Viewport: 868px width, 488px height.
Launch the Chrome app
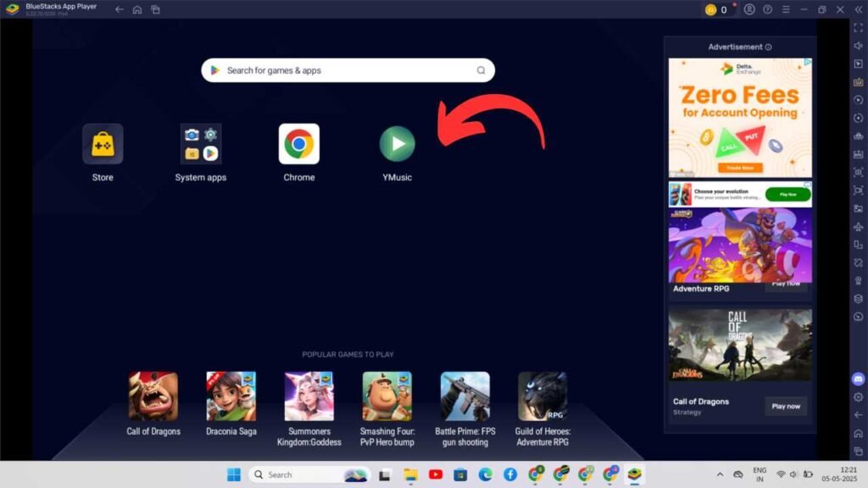pos(299,144)
